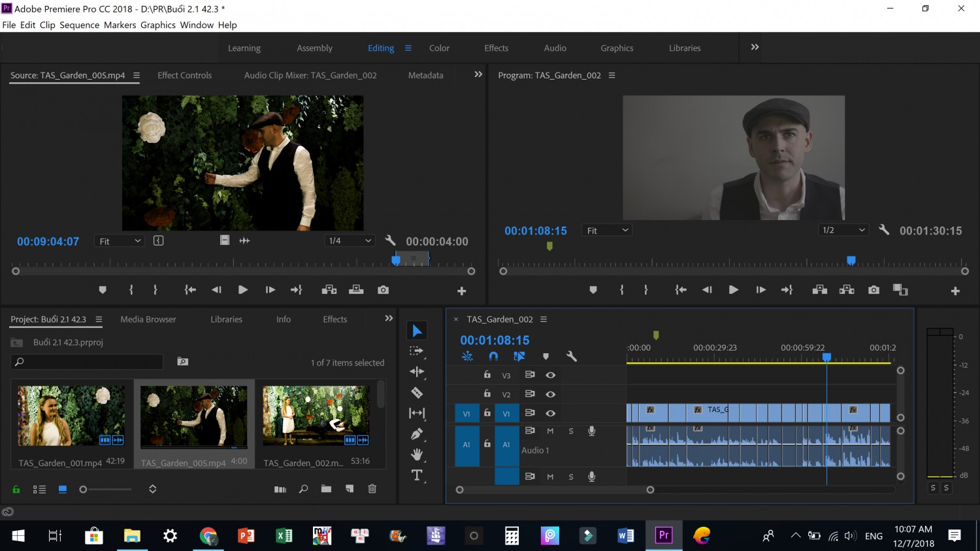Image resolution: width=980 pixels, height=551 pixels.
Task: Select the Track Select Forward tool
Action: point(417,351)
